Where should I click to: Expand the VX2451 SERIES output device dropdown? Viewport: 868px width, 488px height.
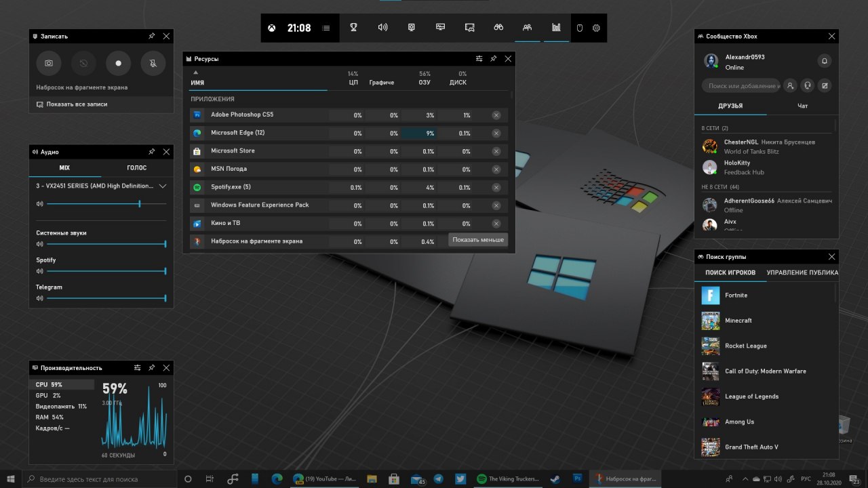click(163, 186)
